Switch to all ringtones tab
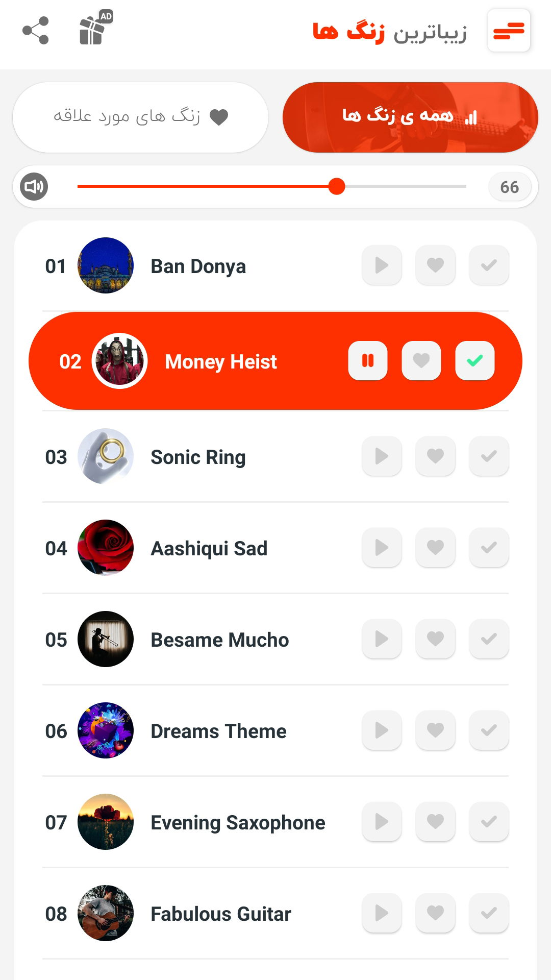The image size is (551, 980). [x=410, y=117]
